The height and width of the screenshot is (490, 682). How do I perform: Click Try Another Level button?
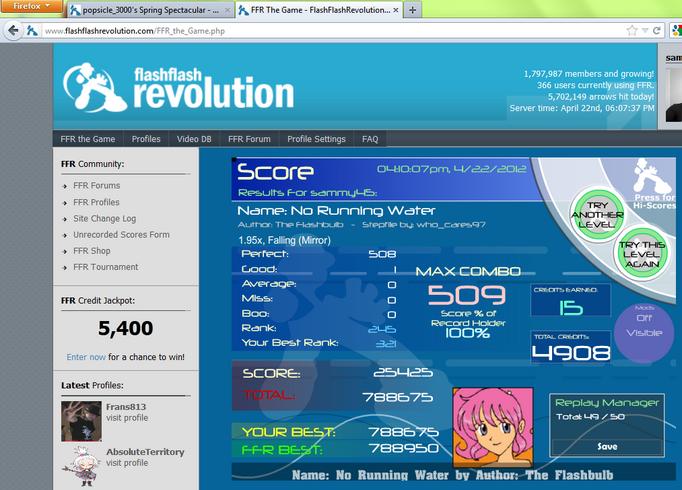[x=597, y=214]
